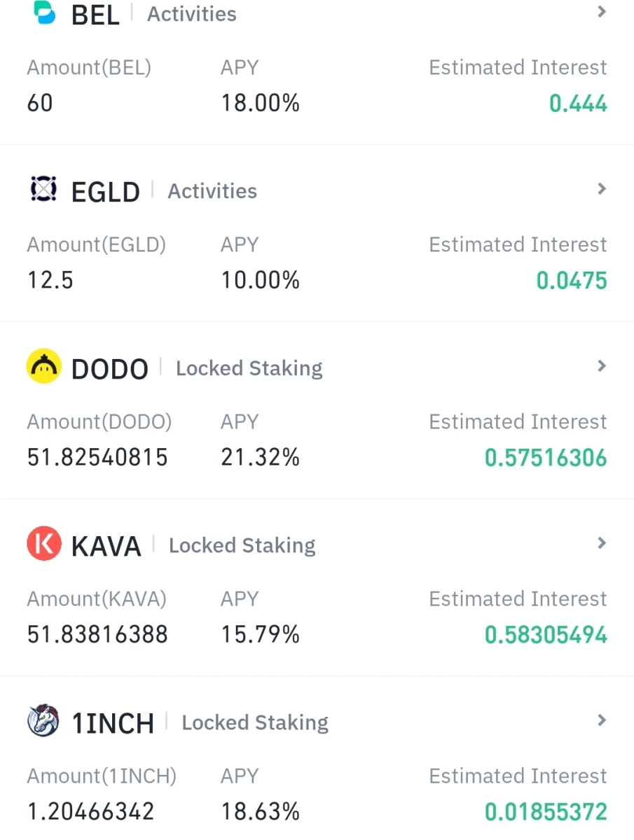Open Locked Staking label next to KAVA
Viewport: 634px width, 840px height.
pyautogui.click(x=242, y=545)
